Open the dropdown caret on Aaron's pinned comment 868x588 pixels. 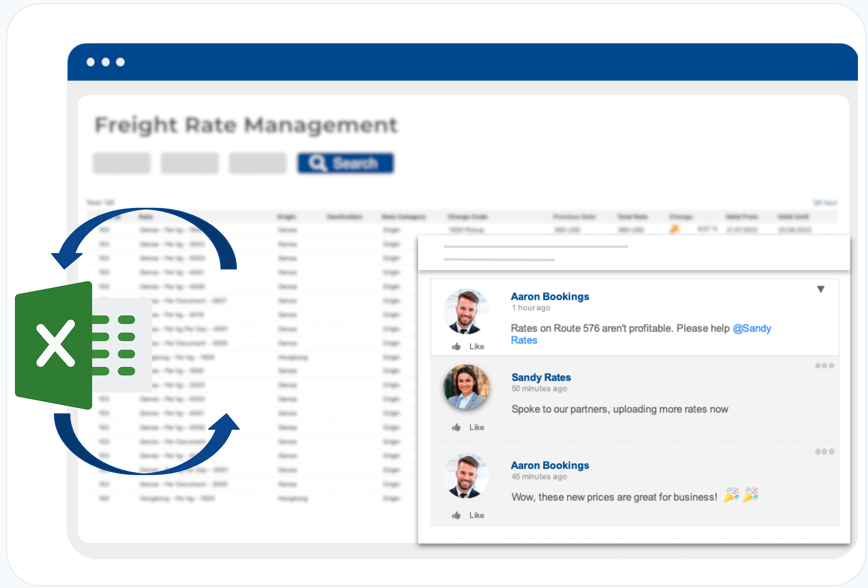[821, 289]
